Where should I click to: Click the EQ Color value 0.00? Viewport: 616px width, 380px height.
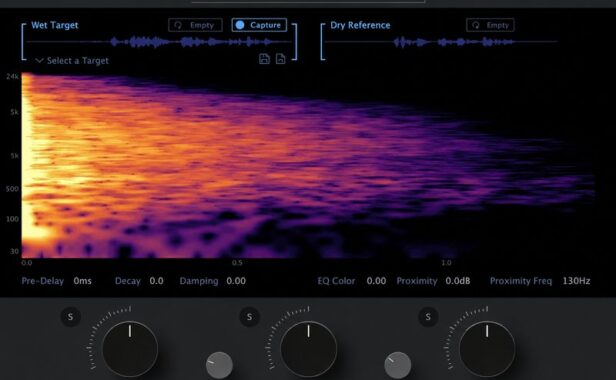[376, 281]
